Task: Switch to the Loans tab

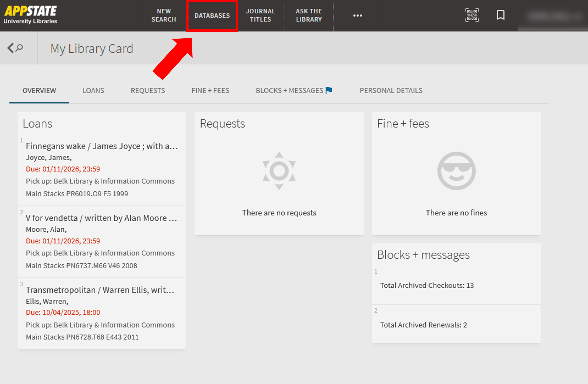Action: pos(93,91)
